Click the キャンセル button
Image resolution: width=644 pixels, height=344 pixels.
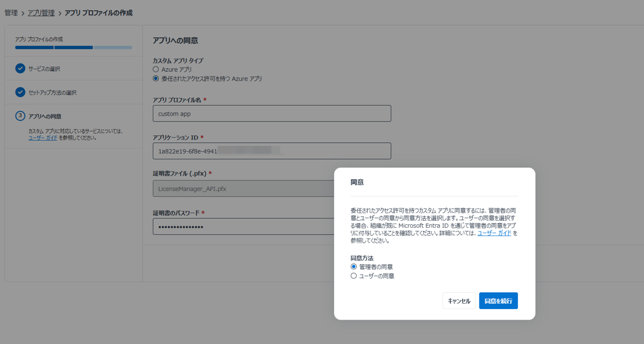point(459,301)
